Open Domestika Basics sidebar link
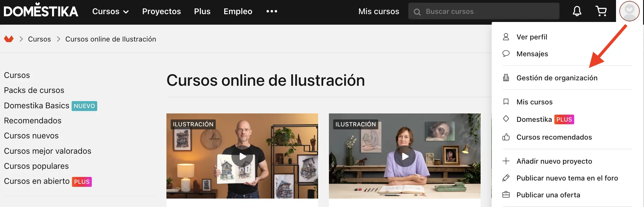 point(37,106)
